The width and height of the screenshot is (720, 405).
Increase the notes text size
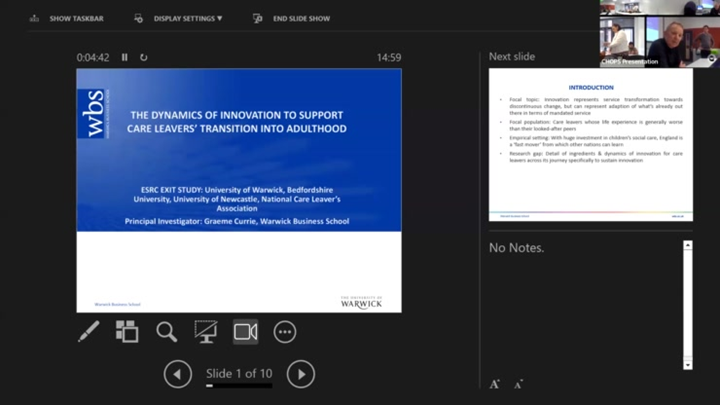(x=495, y=384)
